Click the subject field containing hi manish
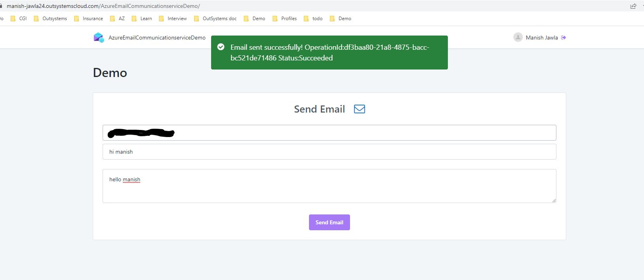644x280 pixels. [329, 152]
